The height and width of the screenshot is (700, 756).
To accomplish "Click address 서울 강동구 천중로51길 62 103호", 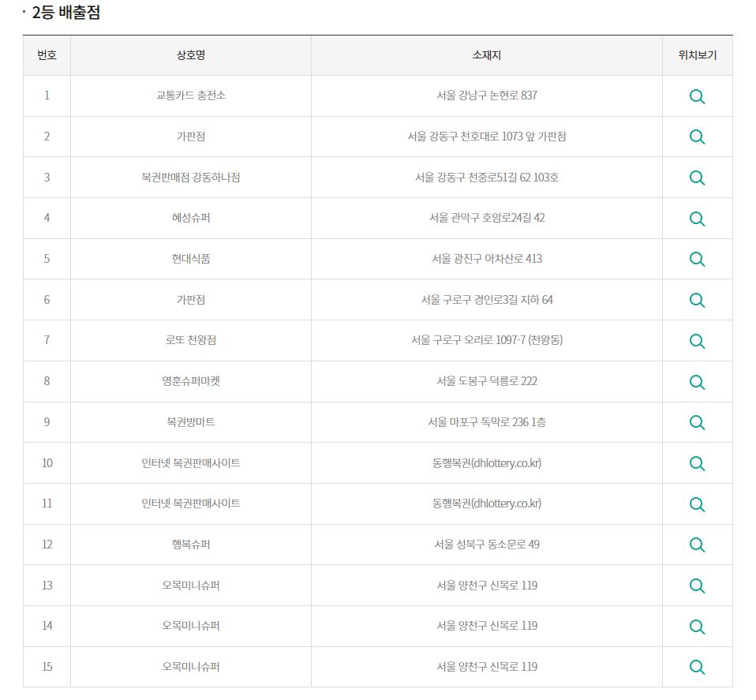I will click(x=486, y=178).
